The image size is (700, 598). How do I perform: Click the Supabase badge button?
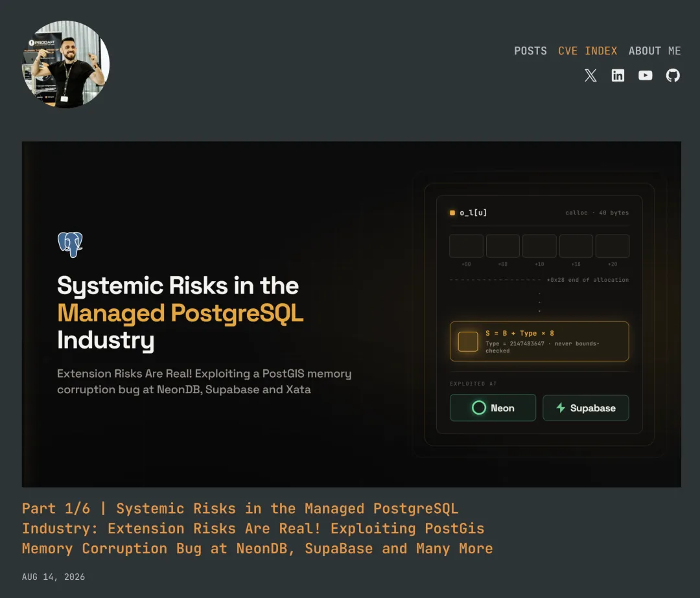point(586,408)
